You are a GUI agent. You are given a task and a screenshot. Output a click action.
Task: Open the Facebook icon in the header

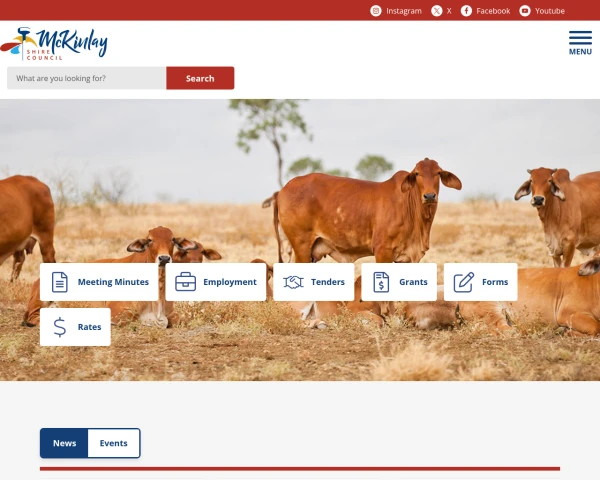[466, 11]
